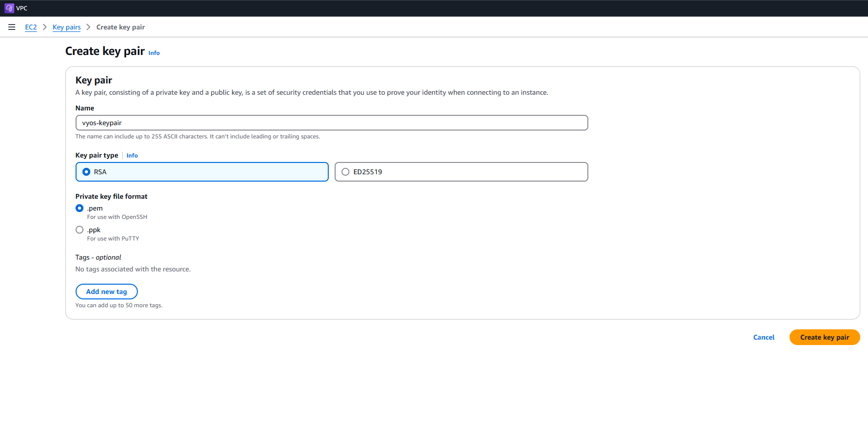This screenshot has height=427, width=868.
Task: Select the .pem private key format
Action: pos(79,208)
